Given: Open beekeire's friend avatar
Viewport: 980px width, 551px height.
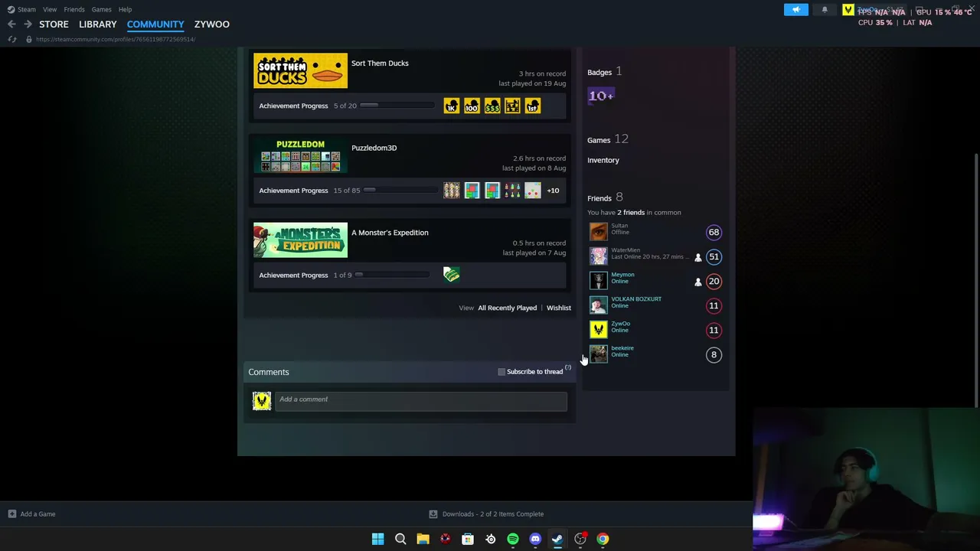Looking at the screenshot, I should (x=598, y=354).
